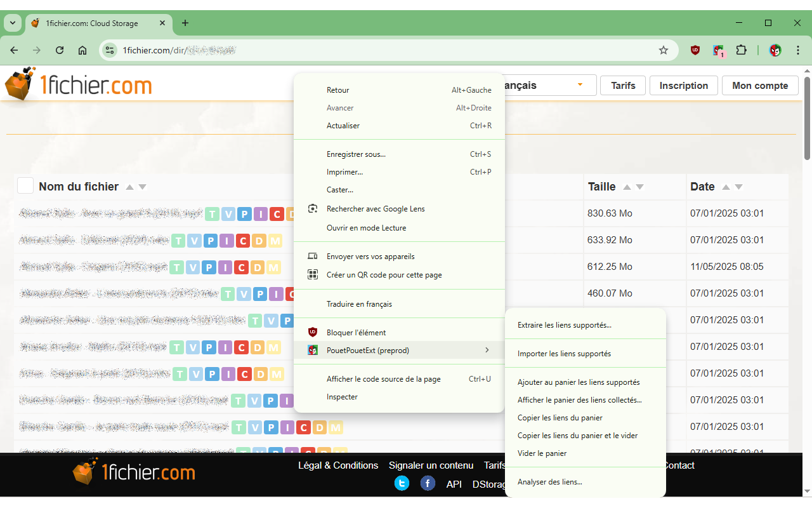812x508 pixels.
Task: Click the site information icon in address bar
Action: (x=110, y=50)
